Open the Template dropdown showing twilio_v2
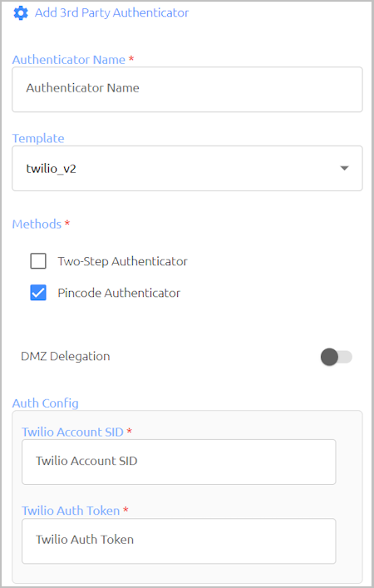The image size is (374, 588). [x=187, y=168]
